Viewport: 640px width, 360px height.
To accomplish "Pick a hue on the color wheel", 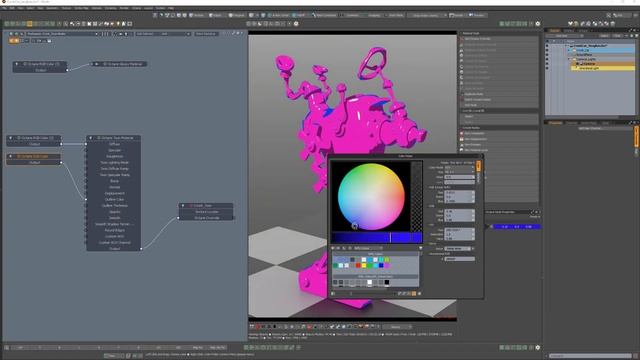I will (x=371, y=196).
